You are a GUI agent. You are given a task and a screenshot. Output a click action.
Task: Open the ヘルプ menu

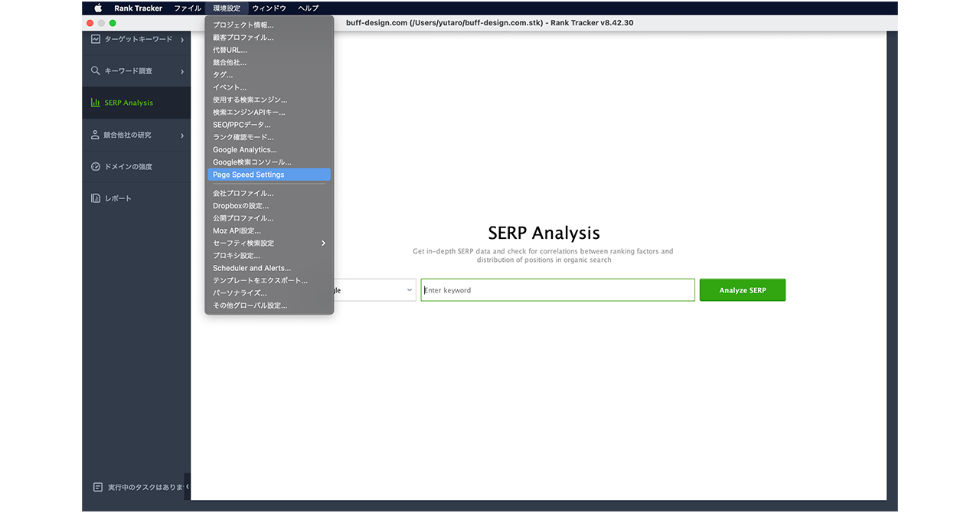(308, 8)
